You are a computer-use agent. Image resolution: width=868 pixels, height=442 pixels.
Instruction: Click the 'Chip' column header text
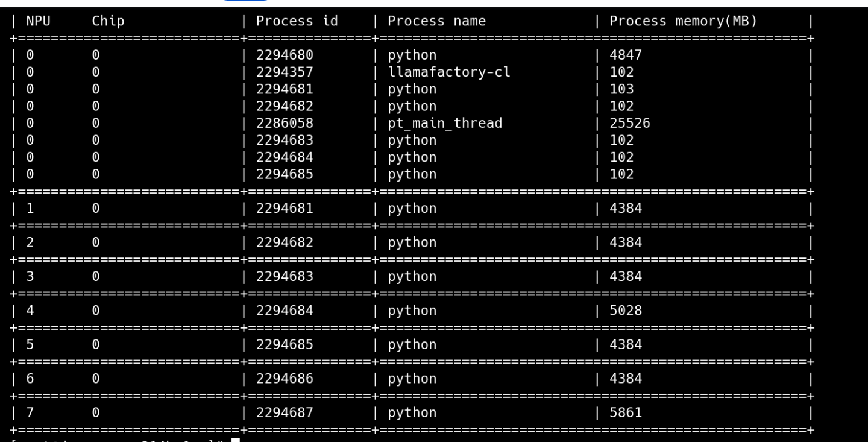[x=108, y=21]
